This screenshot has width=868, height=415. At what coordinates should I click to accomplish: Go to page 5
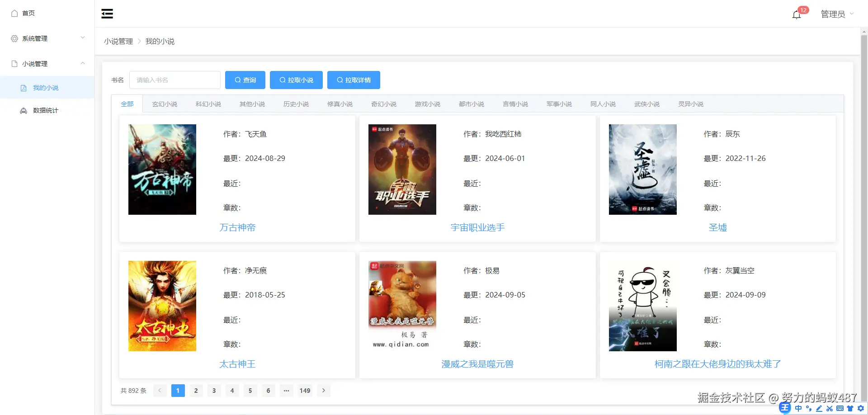click(250, 391)
